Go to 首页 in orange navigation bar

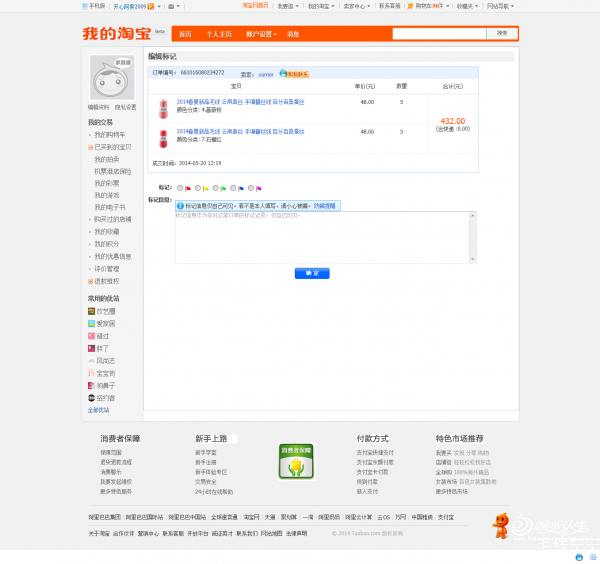point(185,34)
